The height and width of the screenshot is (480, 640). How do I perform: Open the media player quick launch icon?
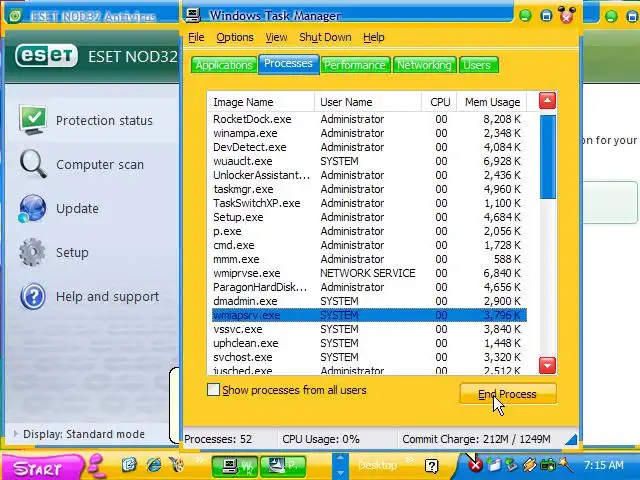pos(177,464)
